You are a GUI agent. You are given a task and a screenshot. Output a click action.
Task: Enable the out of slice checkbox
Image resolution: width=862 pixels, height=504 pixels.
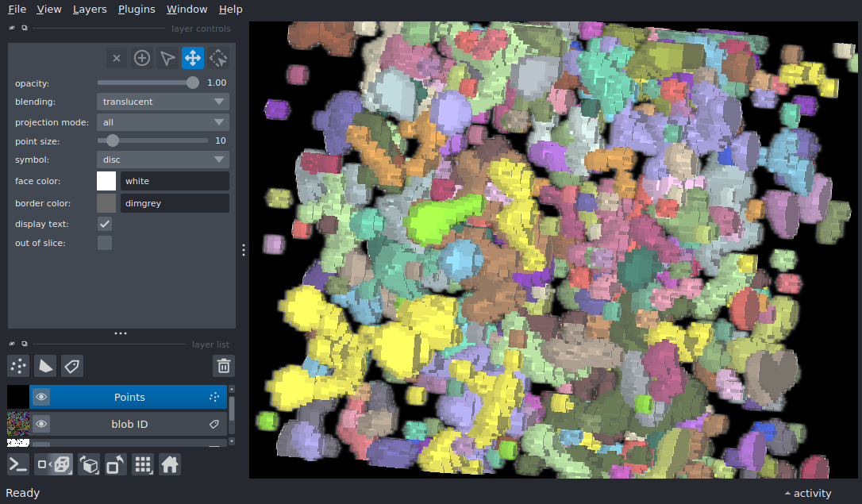click(105, 243)
